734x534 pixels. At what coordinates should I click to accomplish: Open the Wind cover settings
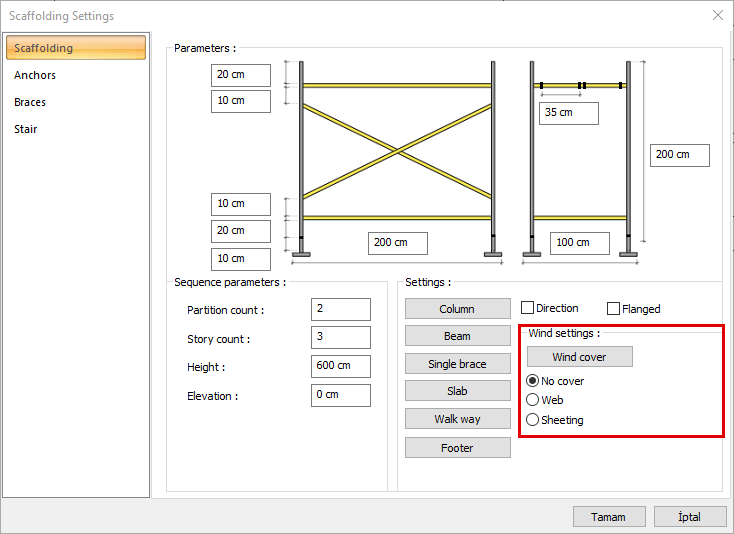coord(579,357)
